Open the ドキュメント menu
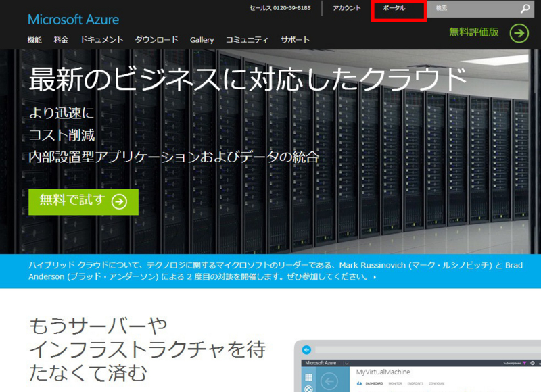 pos(102,40)
